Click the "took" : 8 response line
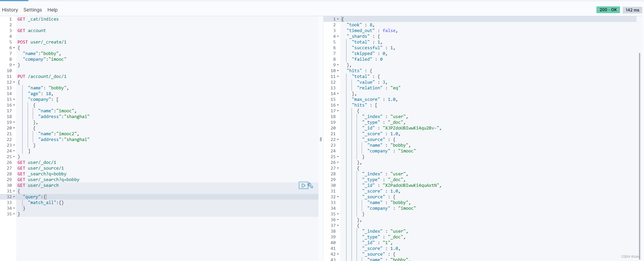 361,25
